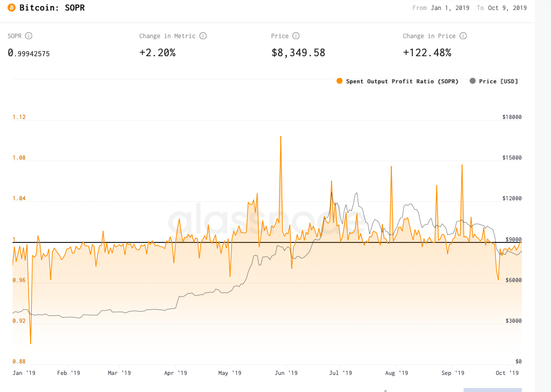
Task: Click the 1.12 left axis label
Action: click(x=19, y=117)
